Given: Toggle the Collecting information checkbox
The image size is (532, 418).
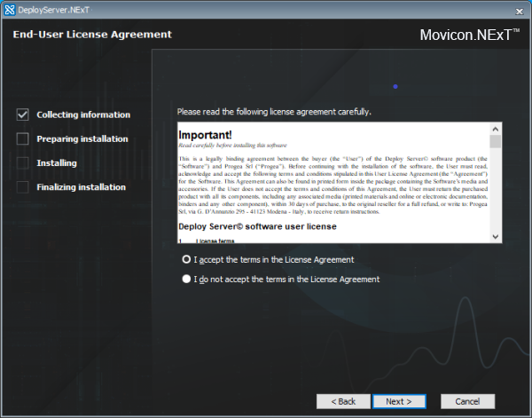Looking at the screenshot, I should tap(23, 114).
